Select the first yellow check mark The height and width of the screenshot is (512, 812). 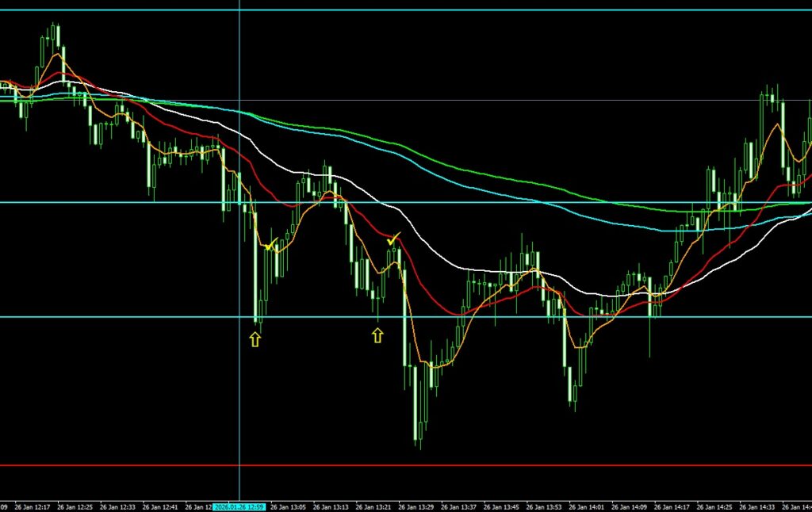click(x=271, y=244)
